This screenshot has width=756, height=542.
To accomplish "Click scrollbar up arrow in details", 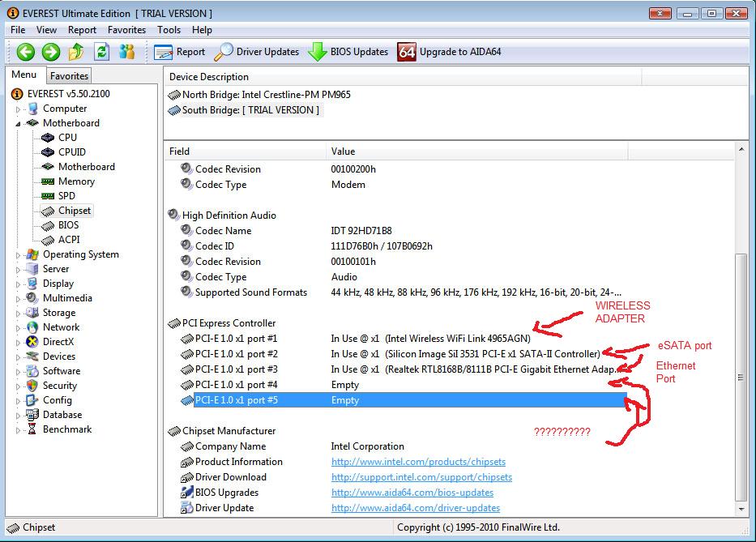I will (x=741, y=150).
